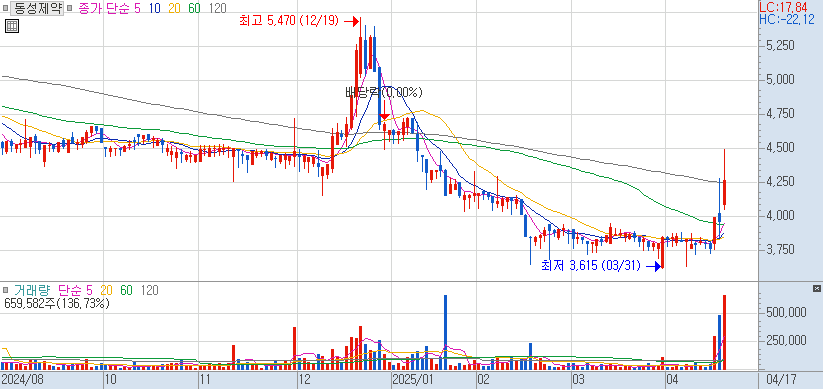Click the 4,750 price axis label
Screen dimensions: 823x389
coord(779,114)
